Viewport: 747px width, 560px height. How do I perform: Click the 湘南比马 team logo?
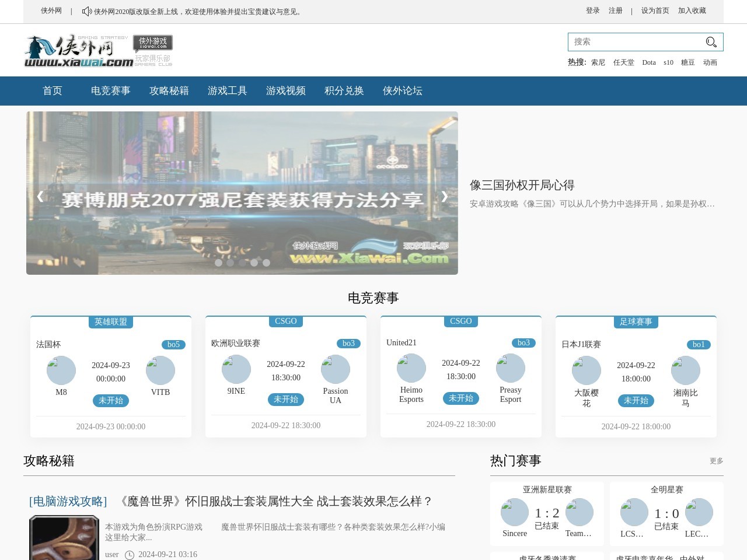[x=686, y=370]
